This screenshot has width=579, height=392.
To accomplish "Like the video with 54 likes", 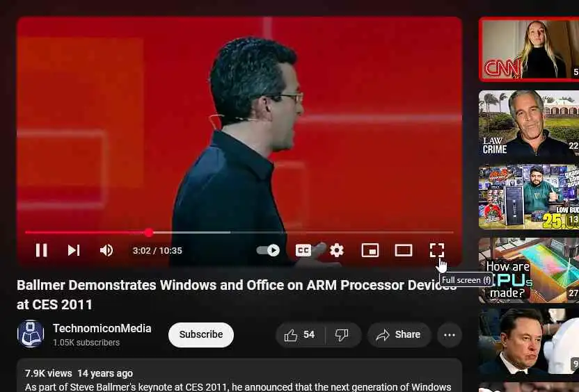I will pyautogui.click(x=300, y=335).
